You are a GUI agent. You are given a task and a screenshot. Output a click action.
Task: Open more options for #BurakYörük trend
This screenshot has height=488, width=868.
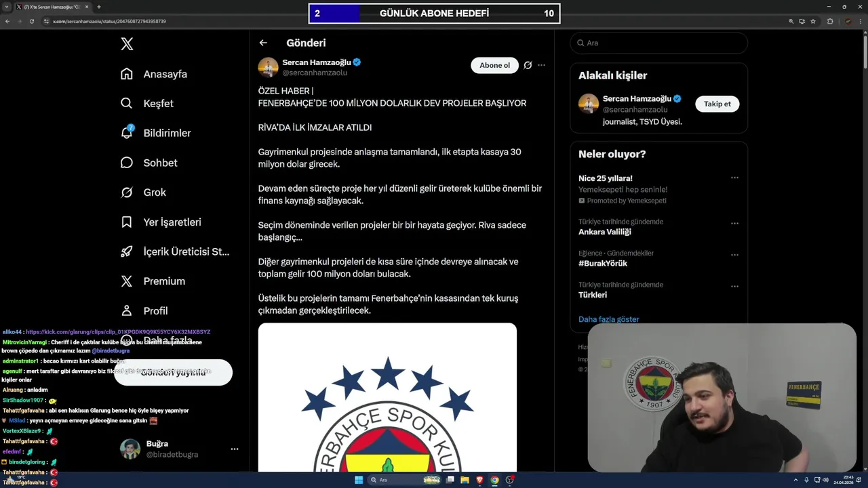tap(734, 255)
